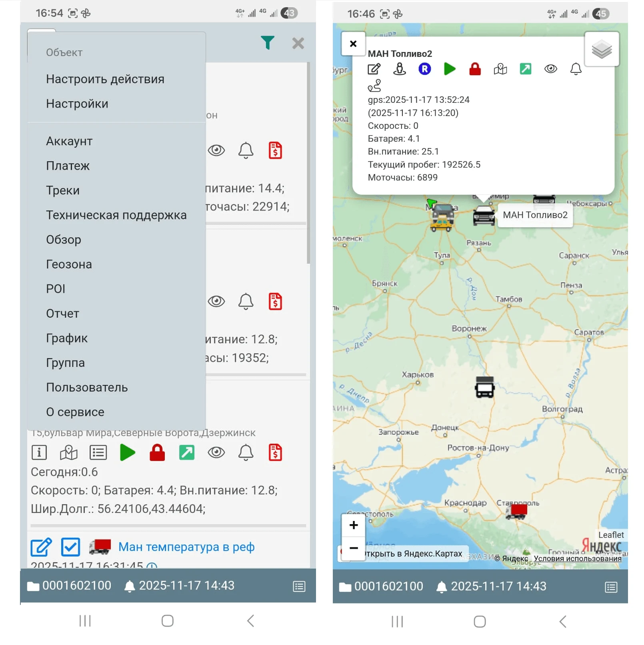Click the blue R icon in popup

[x=424, y=69]
